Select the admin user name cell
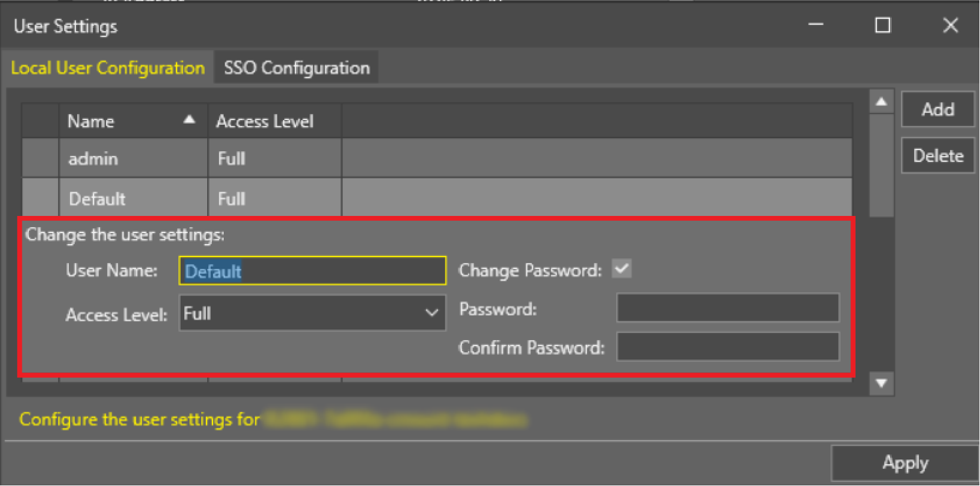Image resolution: width=980 pixels, height=486 pixels. 133,159
